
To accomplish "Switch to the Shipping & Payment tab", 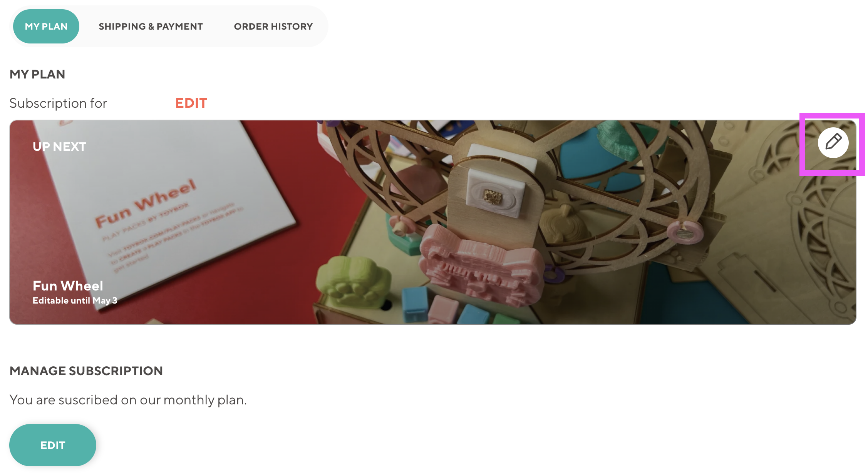I will 151,27.
